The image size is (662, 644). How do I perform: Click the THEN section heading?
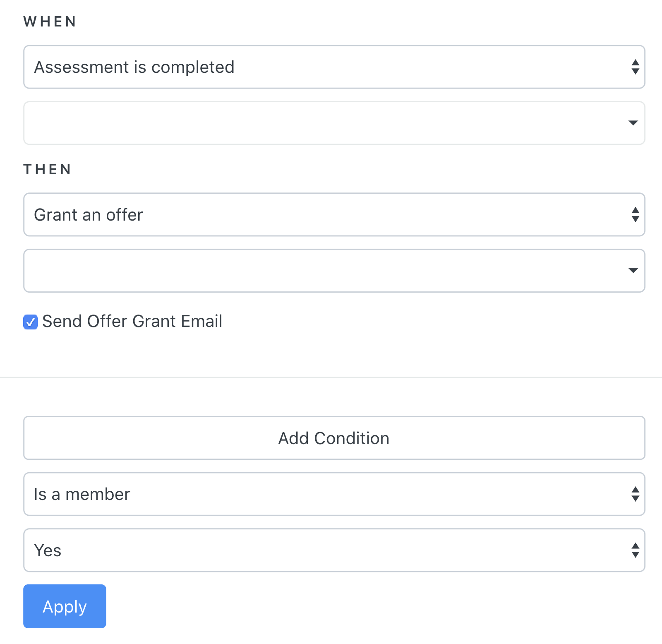pos(47,169)
